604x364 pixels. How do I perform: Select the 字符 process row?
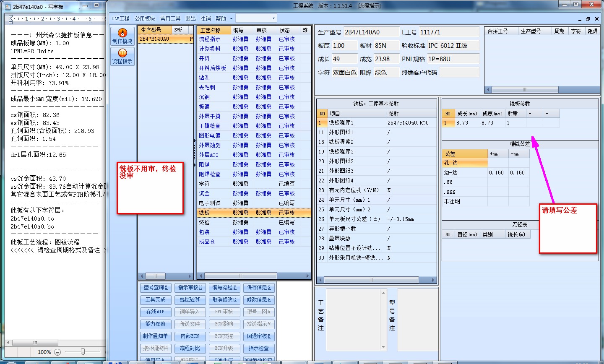[254, 184]
